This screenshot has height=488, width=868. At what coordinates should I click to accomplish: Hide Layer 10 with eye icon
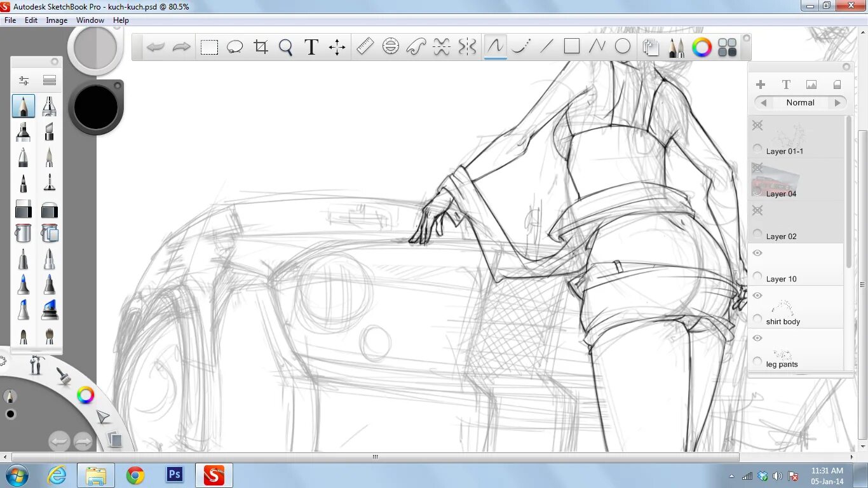(x=757, y=253)
